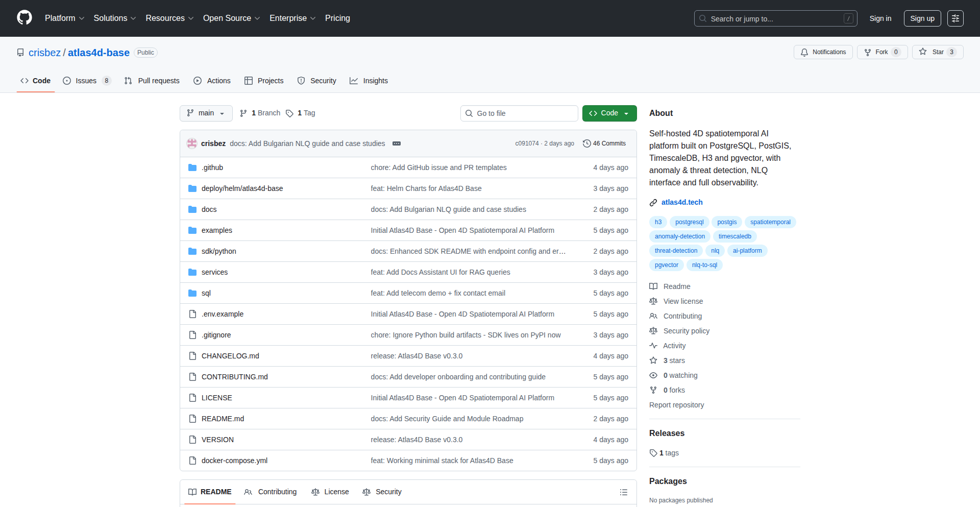980x507 pixels.
Task: Open the Projects tab
Action: [264, 81]
